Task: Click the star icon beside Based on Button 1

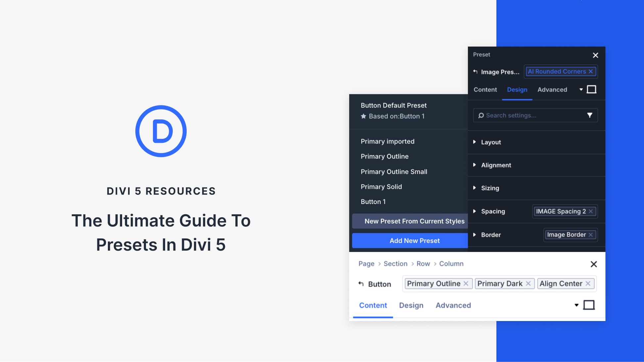Action: [363, 116]
